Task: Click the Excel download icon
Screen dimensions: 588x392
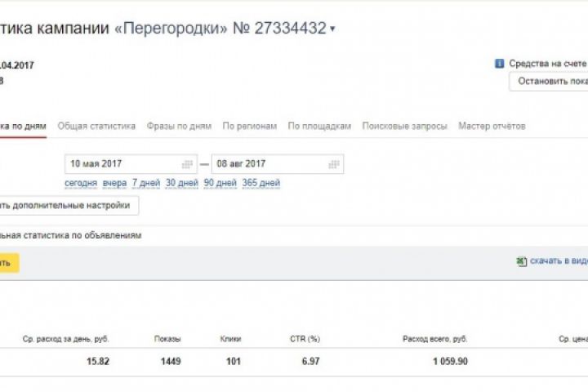Action: (x=521, y=261)
